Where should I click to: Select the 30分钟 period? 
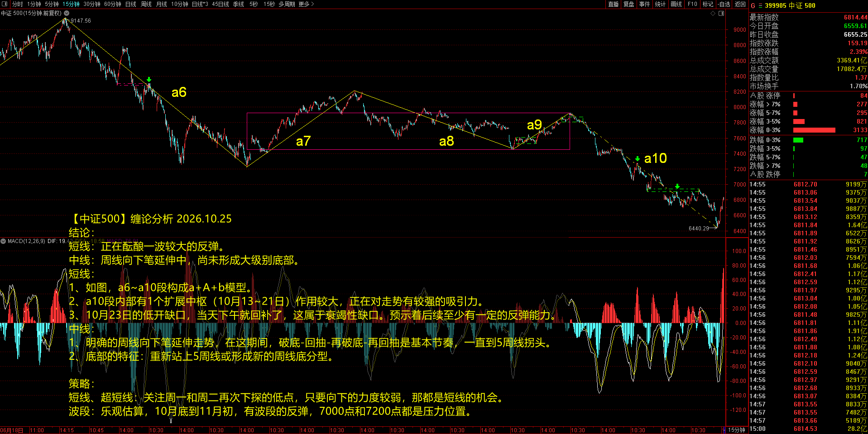pyautogui.click(x=92, y=4)
